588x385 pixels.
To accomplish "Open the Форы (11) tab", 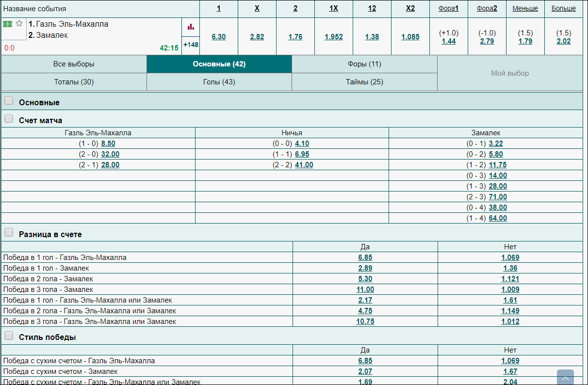I will 364,64.
